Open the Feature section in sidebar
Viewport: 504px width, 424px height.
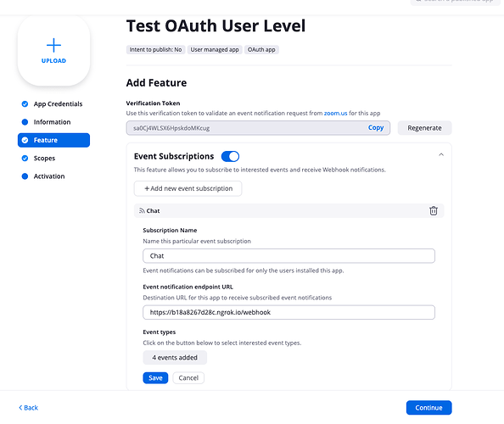[53, 140]
